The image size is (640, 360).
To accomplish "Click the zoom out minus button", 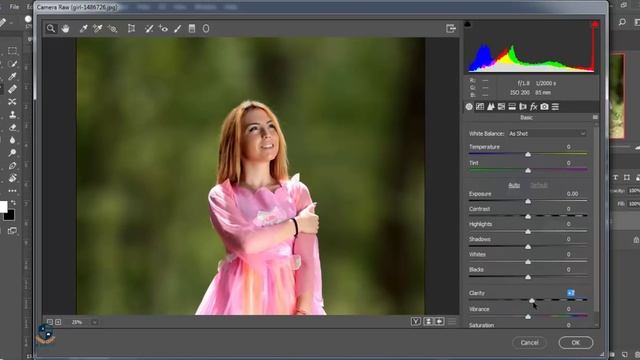I will pyautogui.click(x=50, y=322).
